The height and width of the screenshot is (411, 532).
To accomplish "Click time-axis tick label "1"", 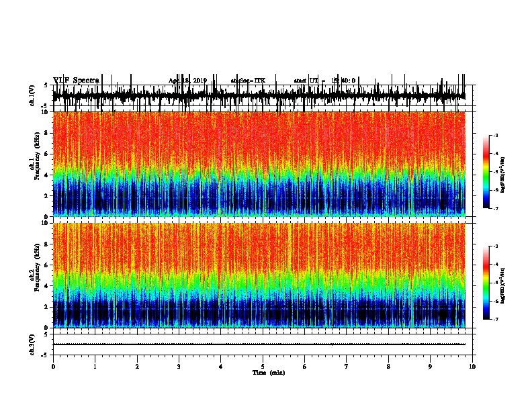I will pos(95,367).
